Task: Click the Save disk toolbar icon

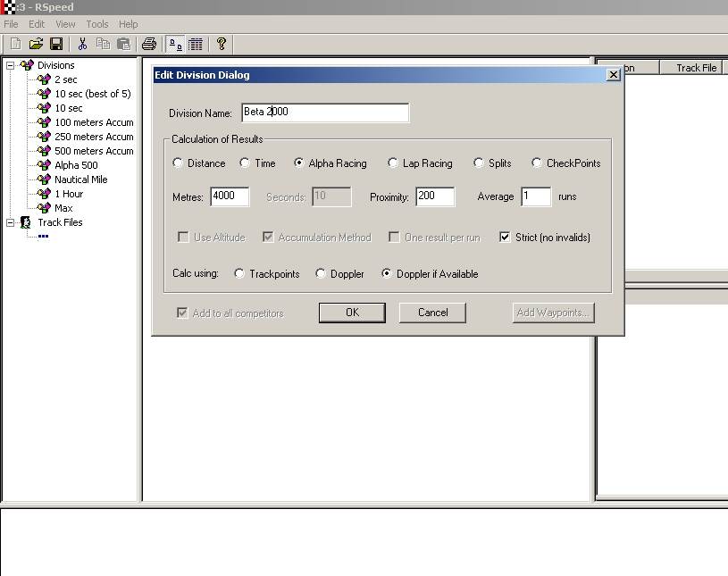Action: pyautogui.click(x=56, y=44)
